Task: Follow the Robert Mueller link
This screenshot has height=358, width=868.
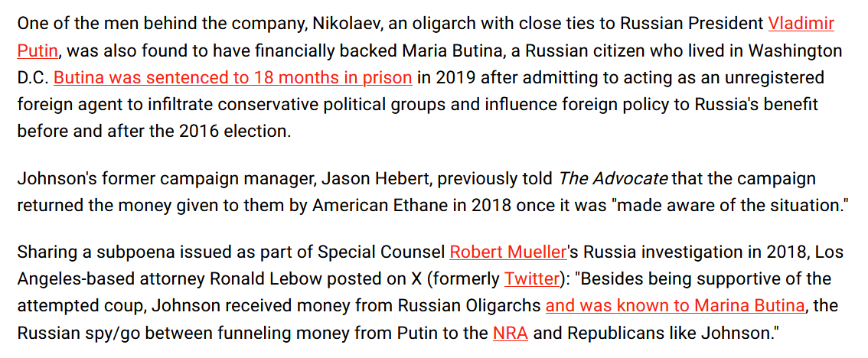Action: pyautogui.click(x=508, y=252)
